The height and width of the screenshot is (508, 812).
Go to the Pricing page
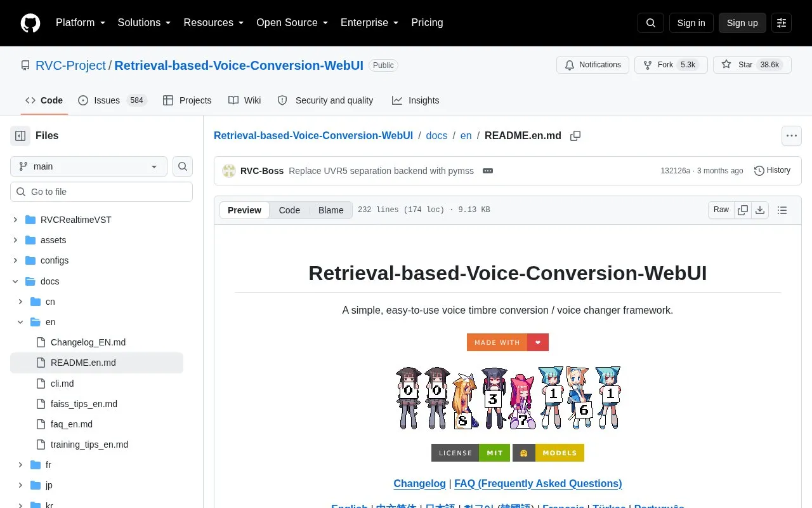pos(427,23)
